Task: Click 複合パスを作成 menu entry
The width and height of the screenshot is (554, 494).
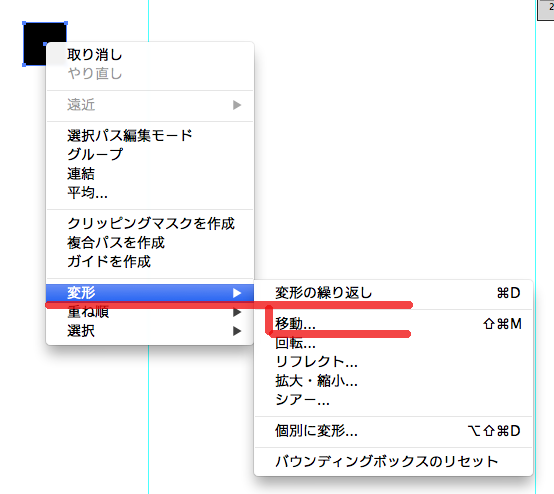Action: point(150,242)
